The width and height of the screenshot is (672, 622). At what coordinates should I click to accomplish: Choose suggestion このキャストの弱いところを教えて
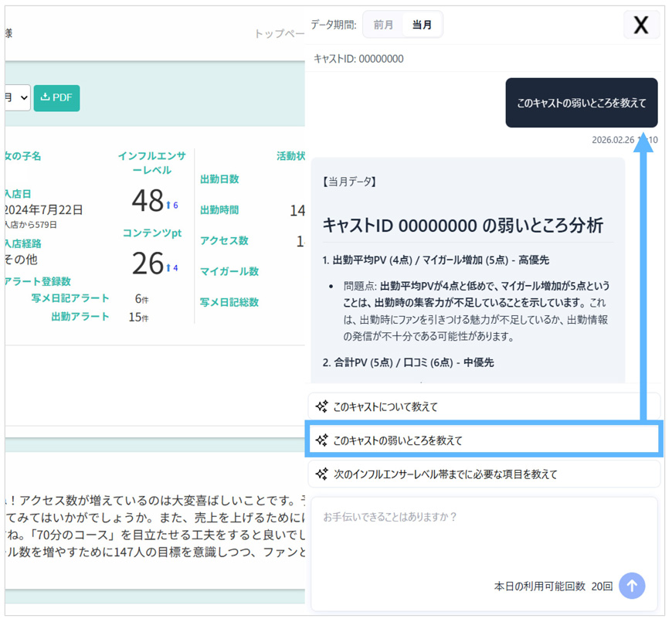[484, 440]
